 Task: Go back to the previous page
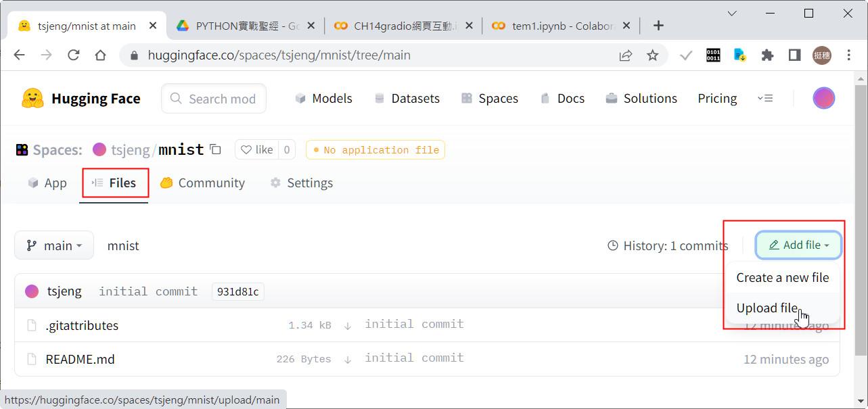click(x=20, y=55)
